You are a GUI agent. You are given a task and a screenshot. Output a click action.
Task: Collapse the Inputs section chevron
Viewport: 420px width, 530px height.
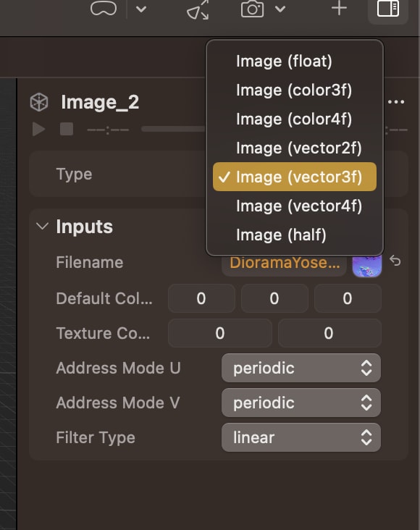42,226
